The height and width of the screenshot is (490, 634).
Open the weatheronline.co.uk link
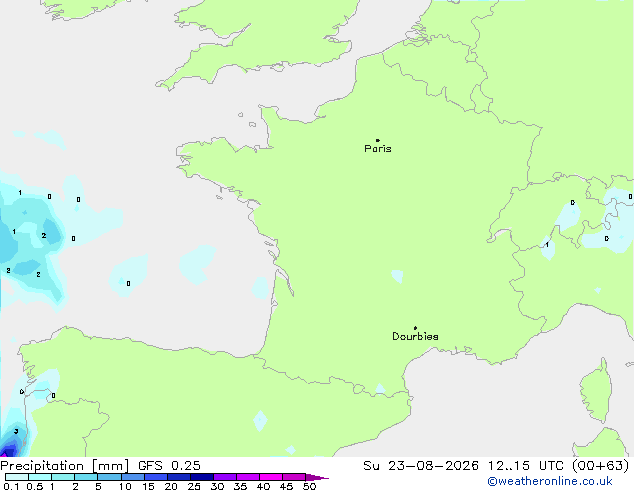pyautogui.click(x=550, y=481)
